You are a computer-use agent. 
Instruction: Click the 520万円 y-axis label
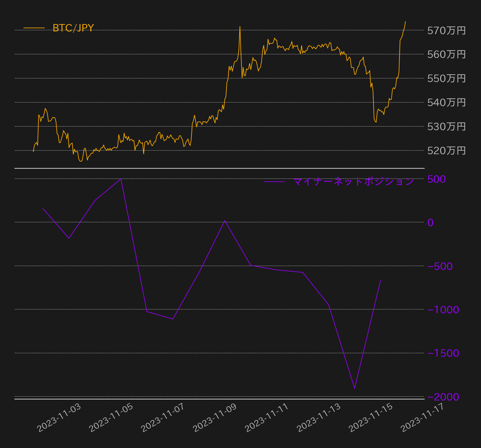pos(446,151)
